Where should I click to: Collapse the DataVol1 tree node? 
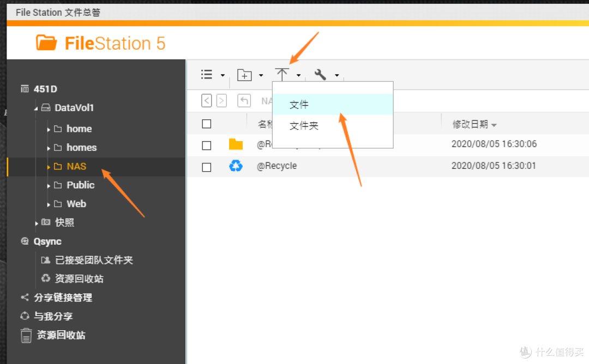click(36, 109)
